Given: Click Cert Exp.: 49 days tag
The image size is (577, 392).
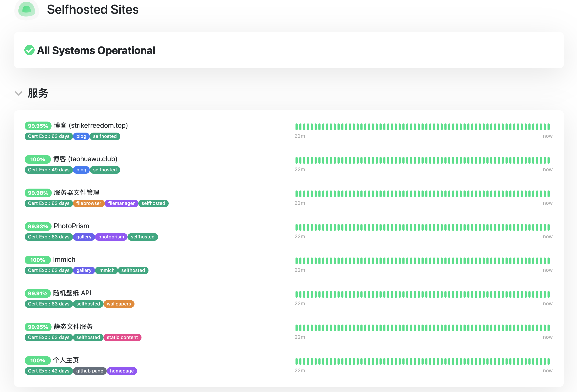Looking at the screenshot, I should click(x=49, y=170).
